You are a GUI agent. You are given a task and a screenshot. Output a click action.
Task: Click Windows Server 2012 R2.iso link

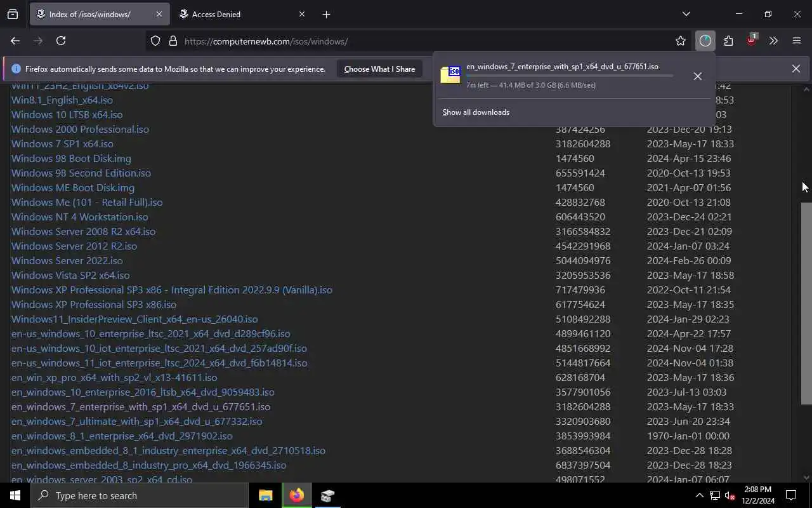[x=74, y=246]
